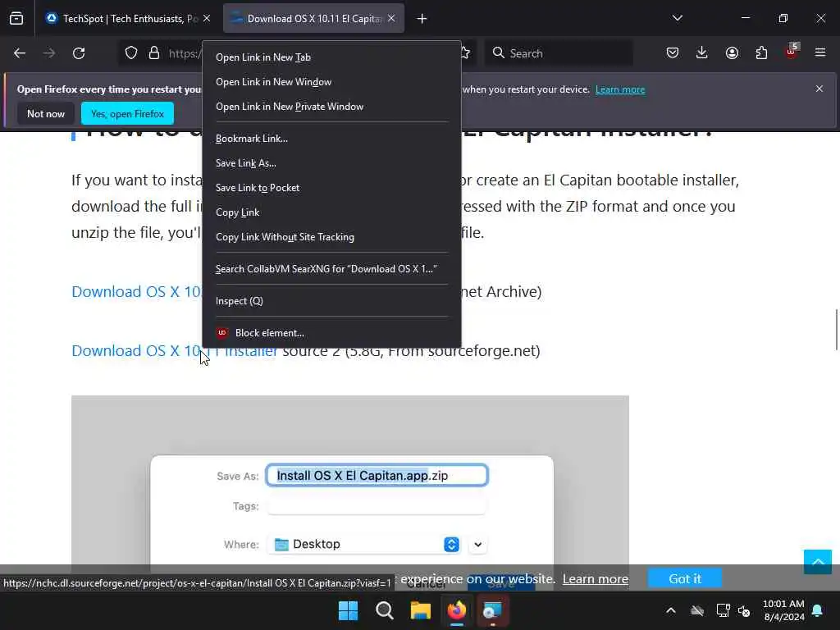Dismiss the Open Firefox notification bar

click(819, 89)
